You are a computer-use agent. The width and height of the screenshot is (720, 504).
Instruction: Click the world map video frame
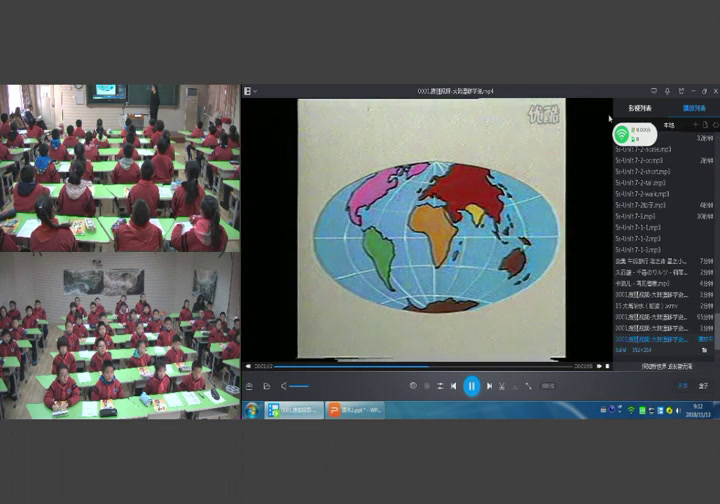[432, 228]
